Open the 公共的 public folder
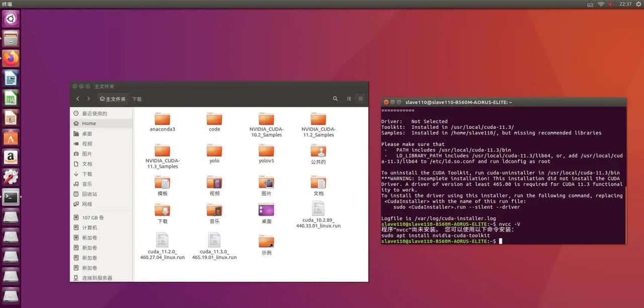644x308 pixels. coord(318,152)
